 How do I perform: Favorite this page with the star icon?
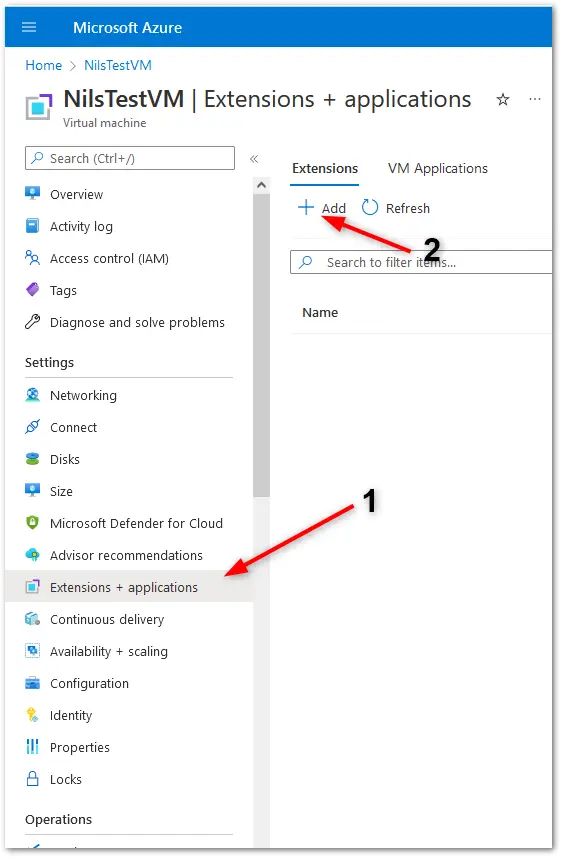click(502, 99)
